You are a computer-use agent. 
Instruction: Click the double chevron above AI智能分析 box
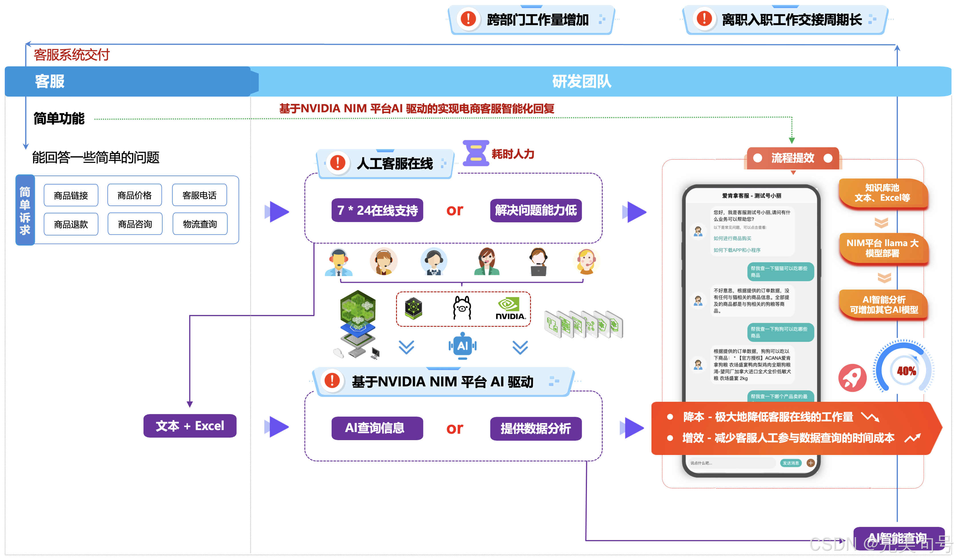884,278
